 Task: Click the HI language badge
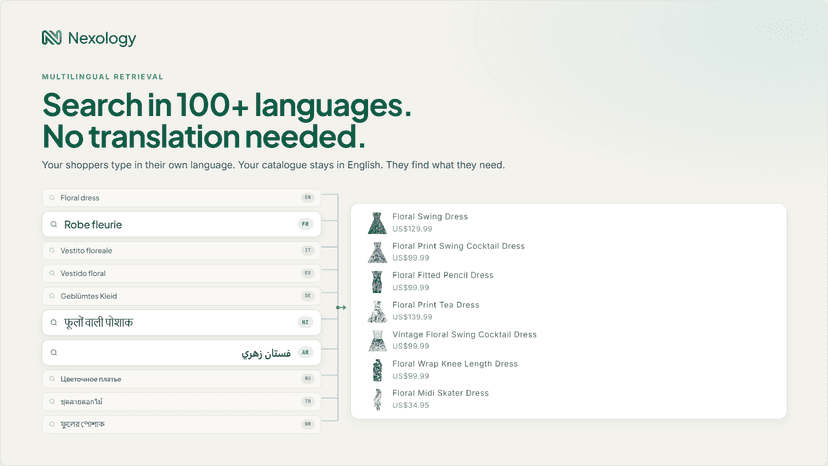(305, 322)
